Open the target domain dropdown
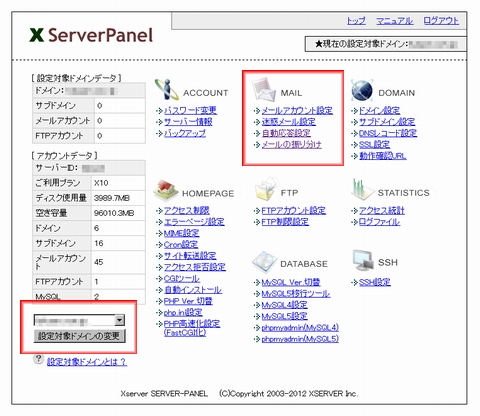 79,320
